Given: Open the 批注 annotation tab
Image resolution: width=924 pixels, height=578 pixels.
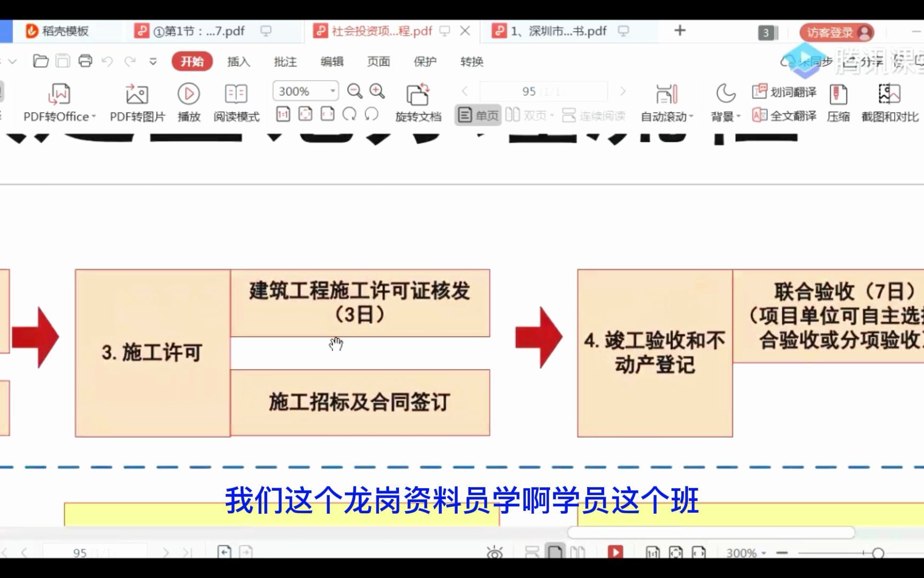Looking at the screenshot, I should point(285,62).
